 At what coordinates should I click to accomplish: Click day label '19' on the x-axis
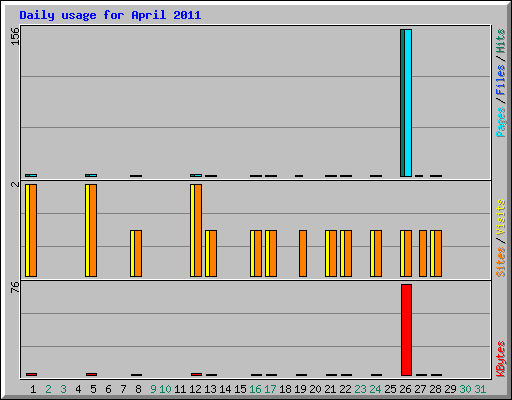[x=300, y=389]
